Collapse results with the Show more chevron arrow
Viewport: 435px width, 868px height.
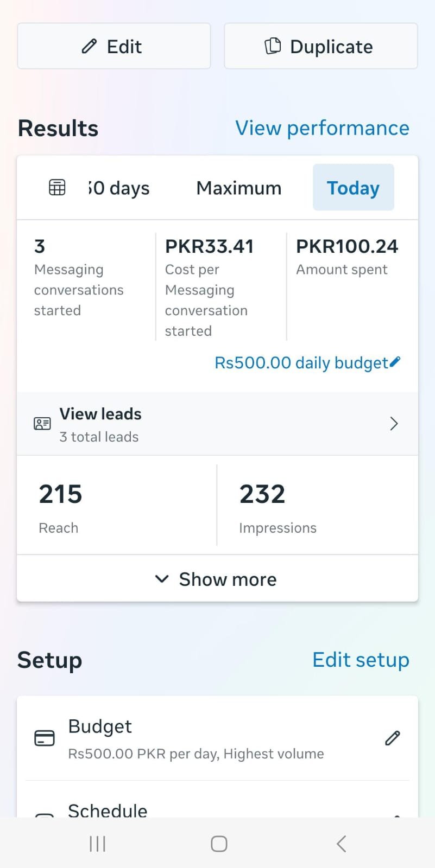pos(162,579)
